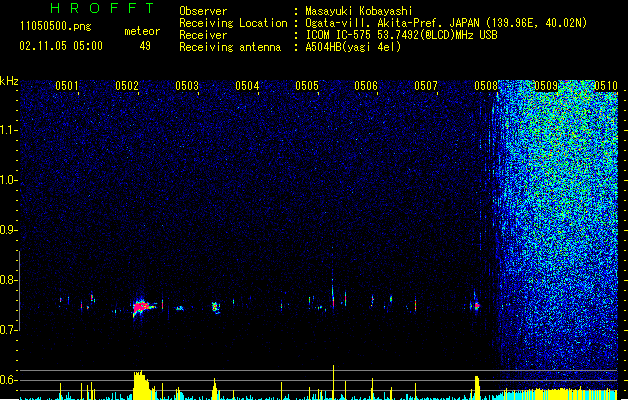Click the Observer label
The width and height of the screenshot is (629, 400).
click(x=203, y=11)
